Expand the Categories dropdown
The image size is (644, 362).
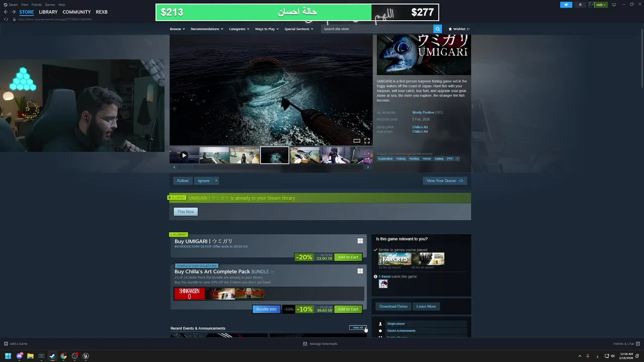click(239, 29)
